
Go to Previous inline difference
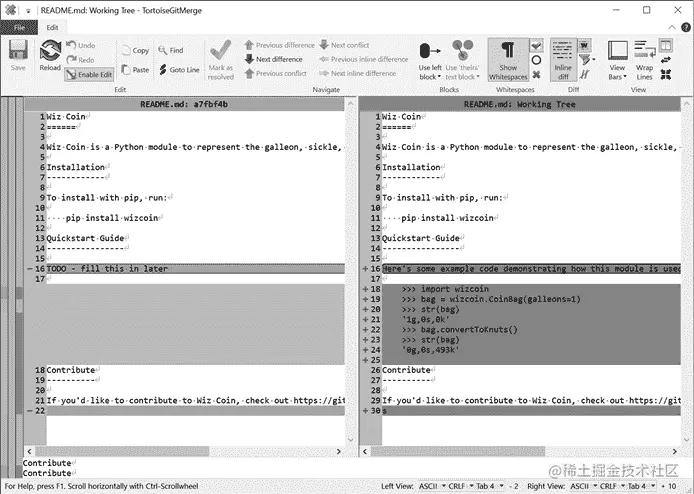pos(363,59)
